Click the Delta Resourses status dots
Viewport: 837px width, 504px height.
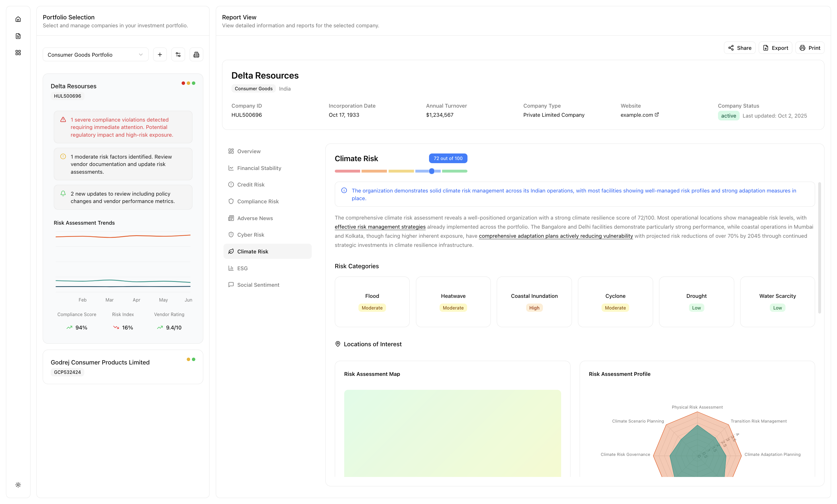coord(188,83)
